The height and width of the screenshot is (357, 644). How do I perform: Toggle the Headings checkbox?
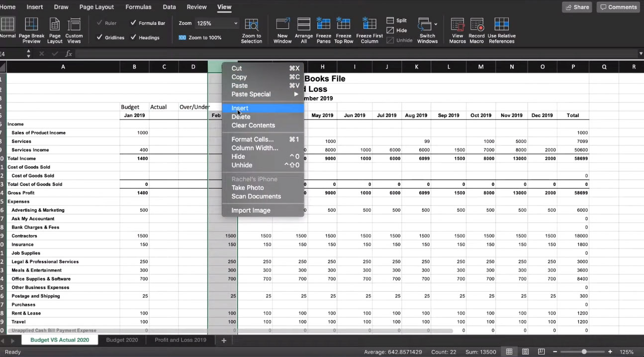[x=133, y=37]
